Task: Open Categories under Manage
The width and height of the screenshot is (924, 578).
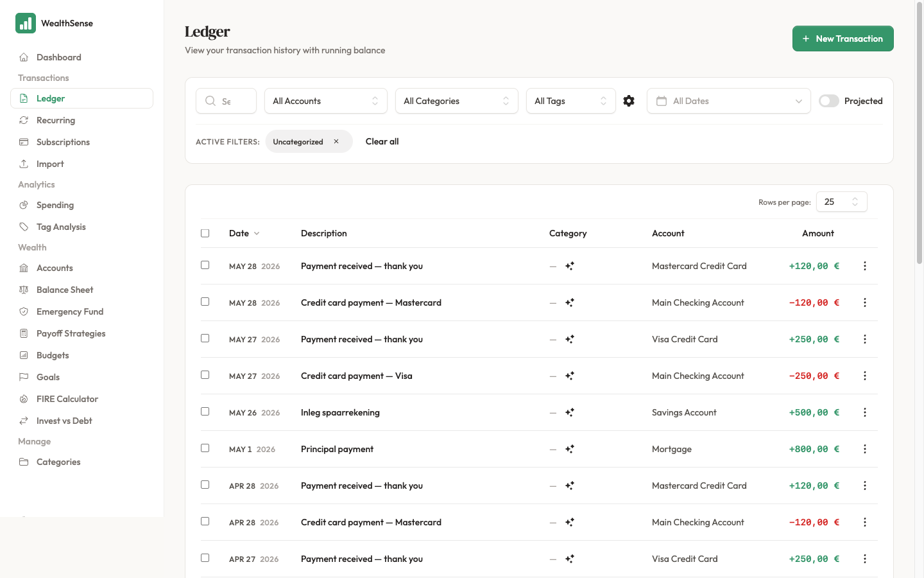Action: [x=81, y=462]
